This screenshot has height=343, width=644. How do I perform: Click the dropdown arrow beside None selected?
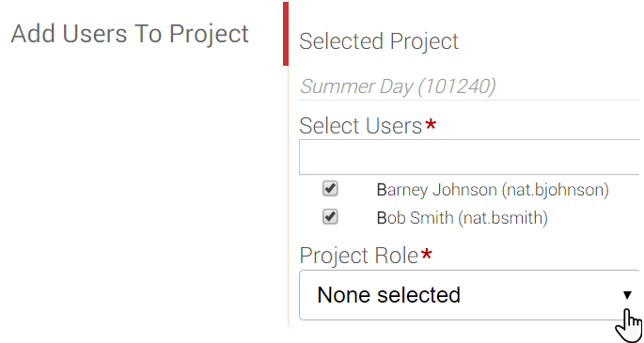627,295
